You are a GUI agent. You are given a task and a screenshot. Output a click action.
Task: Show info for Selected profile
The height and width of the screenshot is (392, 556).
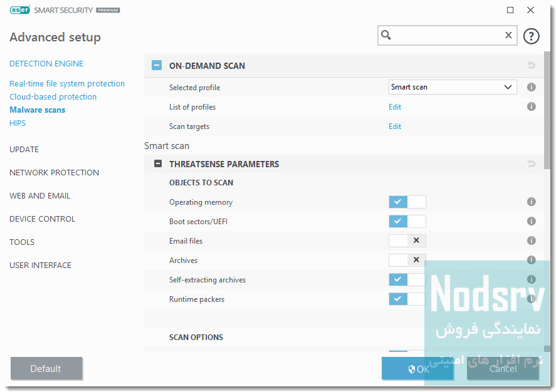531,87
